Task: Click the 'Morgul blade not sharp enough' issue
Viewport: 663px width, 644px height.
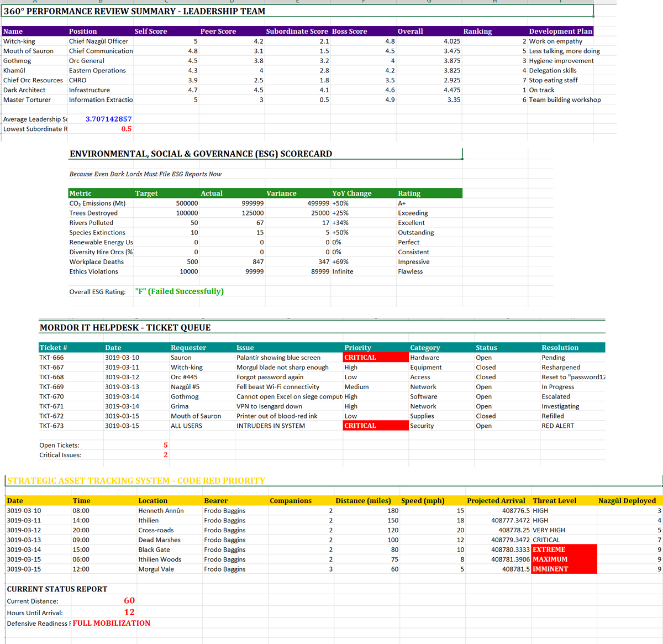Action: click(x=289, y=368)
